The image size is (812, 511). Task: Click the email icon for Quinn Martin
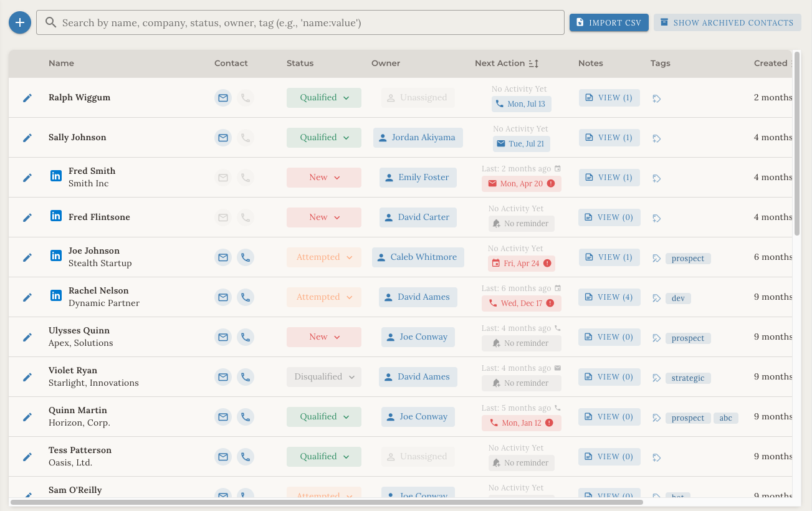[223, 417]
